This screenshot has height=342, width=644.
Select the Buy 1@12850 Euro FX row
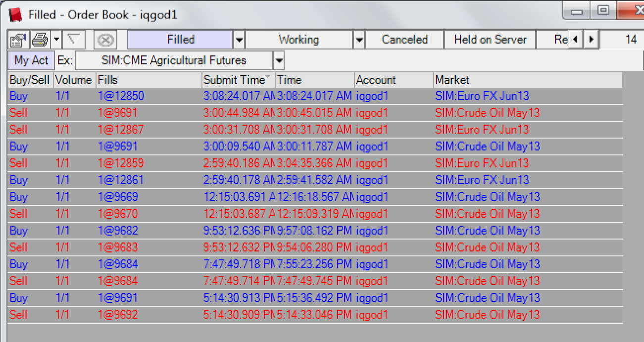[315, 96]
